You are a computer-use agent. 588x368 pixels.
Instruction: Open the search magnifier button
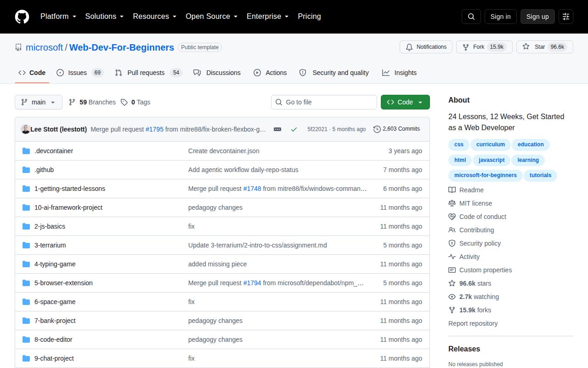(471, 17)
